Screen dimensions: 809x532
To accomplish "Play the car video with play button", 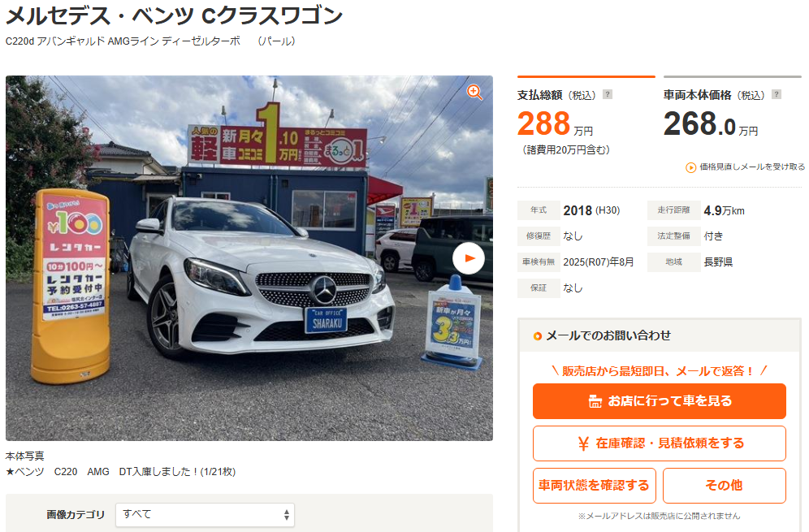I will (x=469, y=258).
